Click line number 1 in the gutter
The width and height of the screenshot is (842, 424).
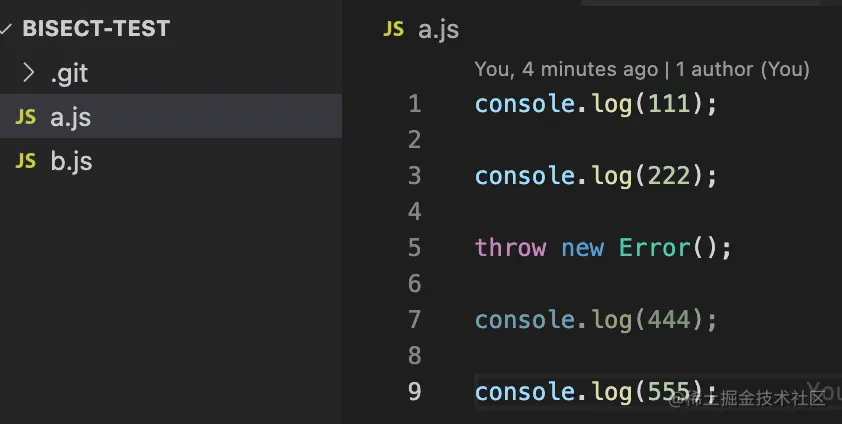(415, 104)
